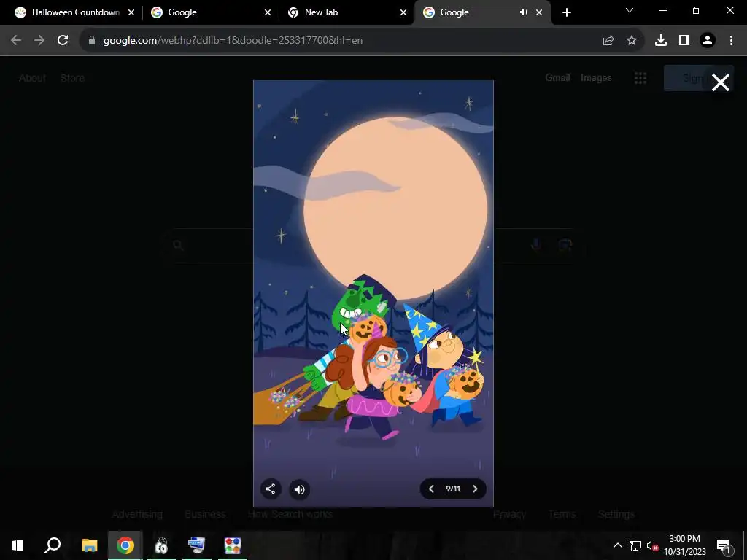Screen dimensions: 747x560
Task: Go to previous doodle slide arrow
Action: pos(431,489)
